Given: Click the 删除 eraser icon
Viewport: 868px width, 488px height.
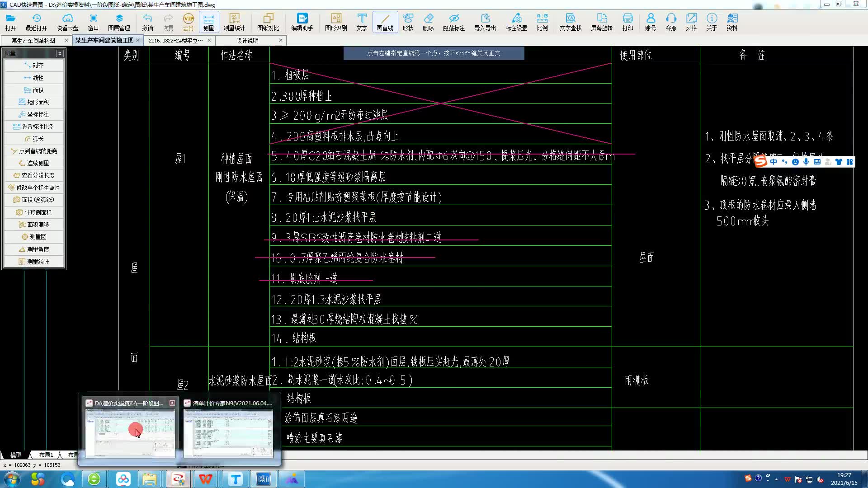Looking at the screenshot, I should tap(428, 21).
